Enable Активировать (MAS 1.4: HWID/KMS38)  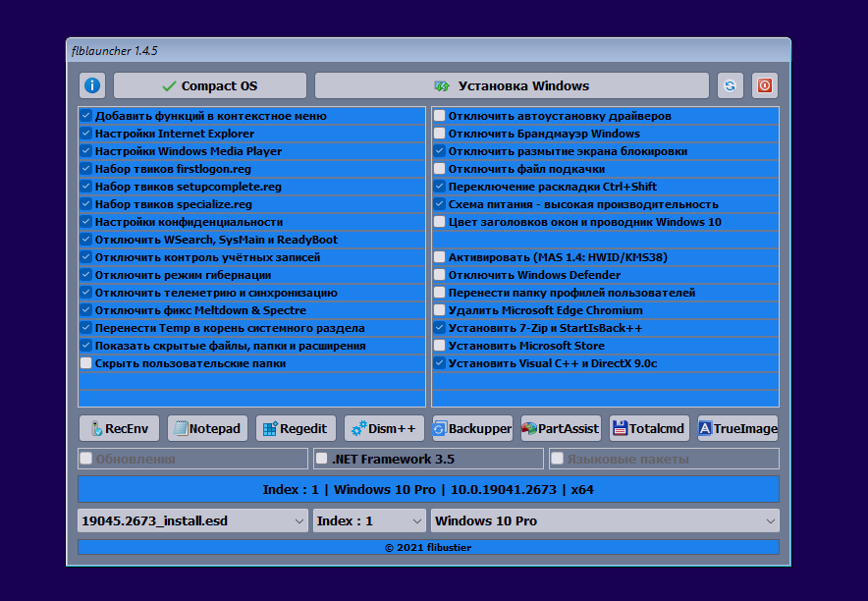440,257
